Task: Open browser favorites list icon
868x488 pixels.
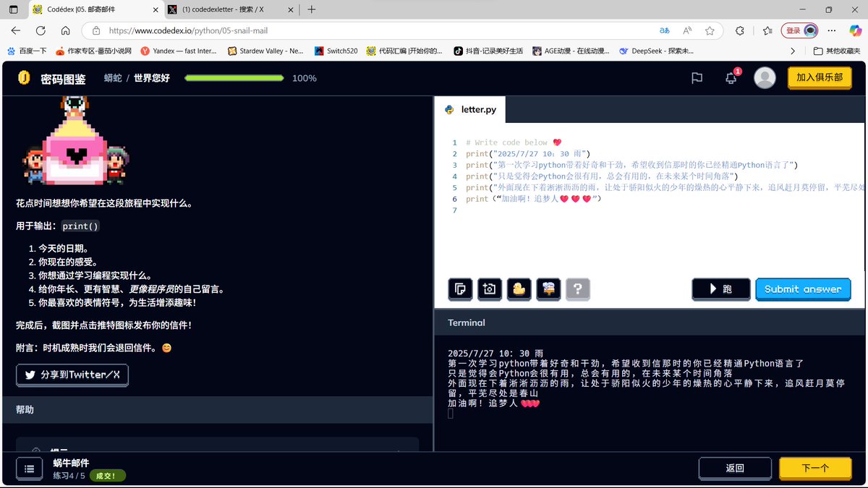Action: pyautogui.click(x=766, y=31)
